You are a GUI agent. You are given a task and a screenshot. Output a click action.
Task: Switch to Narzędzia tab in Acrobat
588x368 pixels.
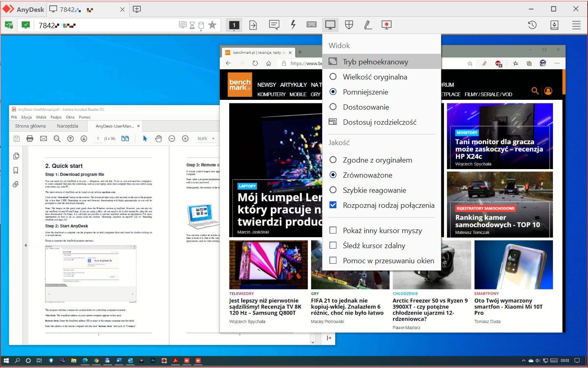67,126
